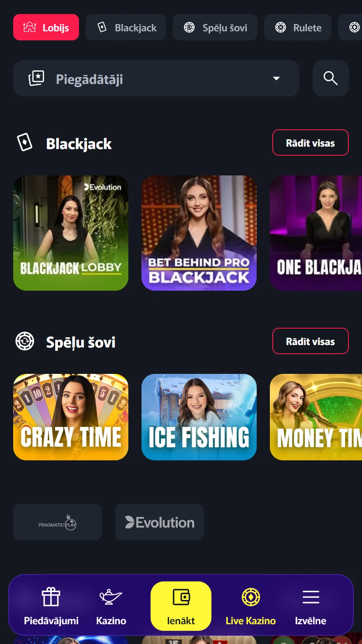Image resolution: width=362 pixels, height=644 pixels.
Task: Open the search magnifier icon
Action: coord(330,78)
